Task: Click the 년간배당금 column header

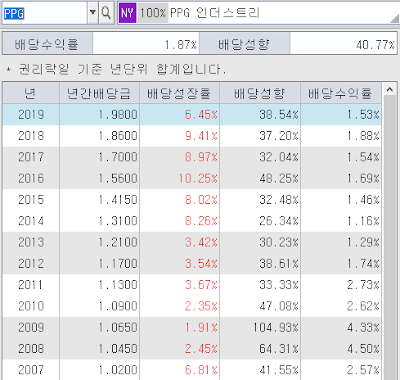Action: [x=99, y=93]
